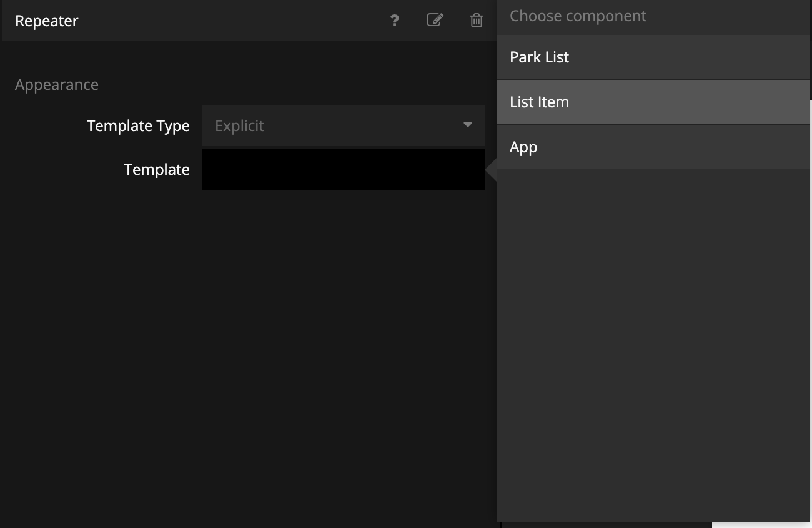
Task: Open the Template component picker field
Action: [343, 169]
